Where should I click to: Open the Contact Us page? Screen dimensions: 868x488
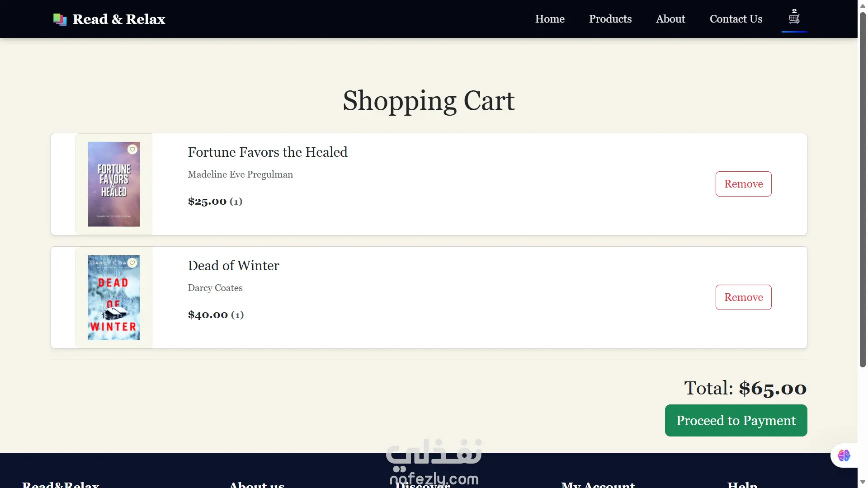736,19
